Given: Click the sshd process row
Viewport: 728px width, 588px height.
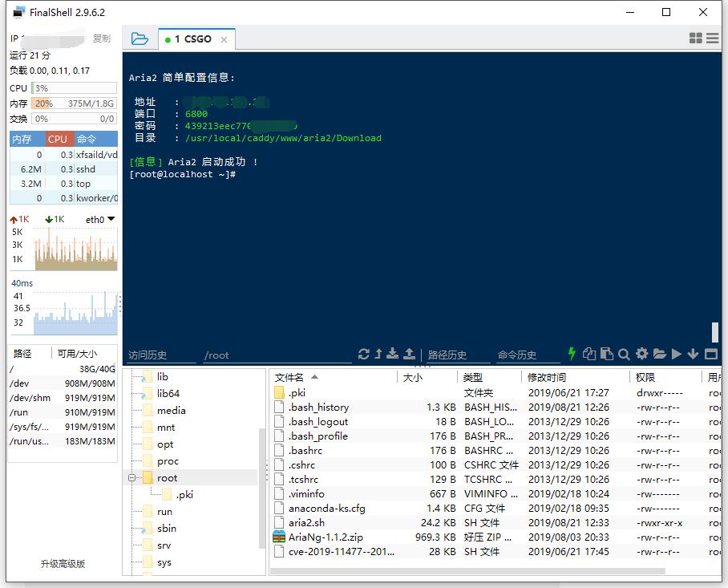Looking at the screenshot, I should [x=63, y=169].
